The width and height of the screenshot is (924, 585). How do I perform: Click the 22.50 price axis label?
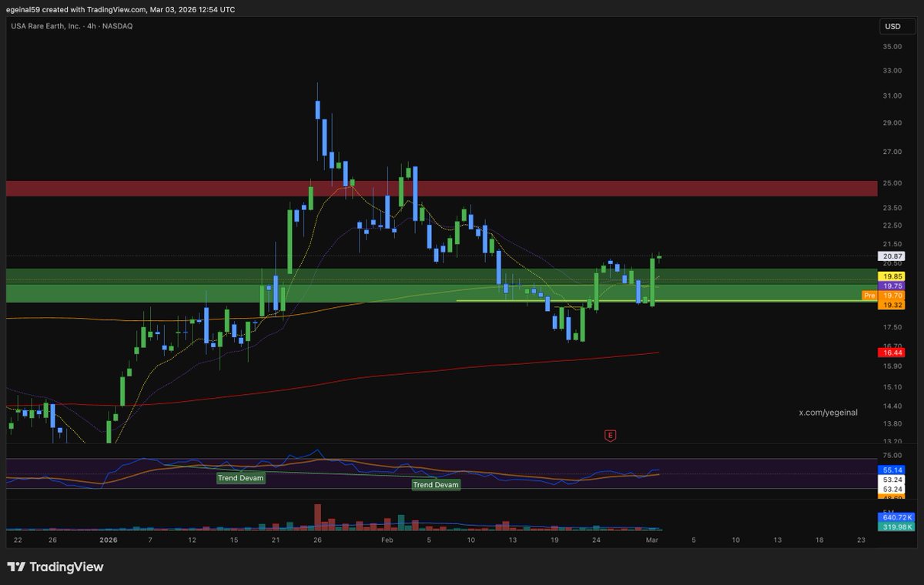tap(893, 226)
